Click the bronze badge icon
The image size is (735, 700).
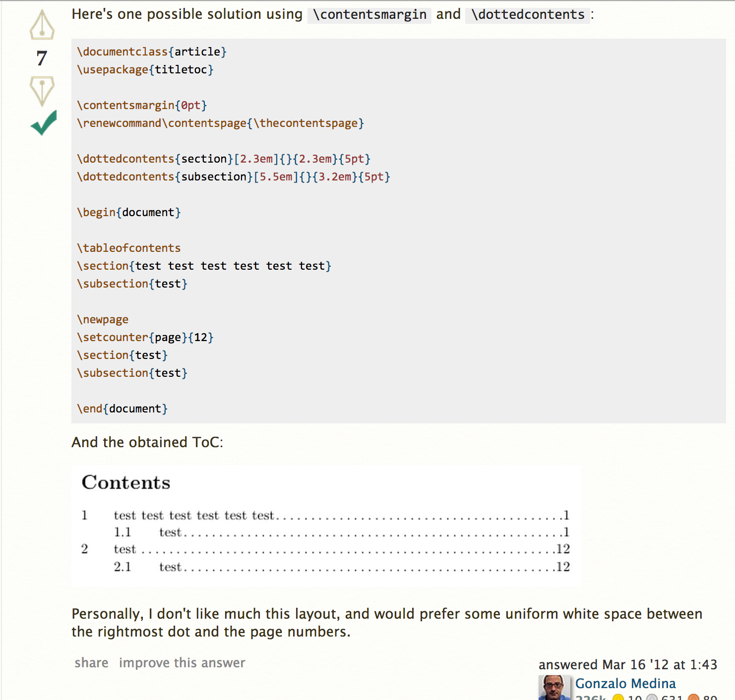694,697
